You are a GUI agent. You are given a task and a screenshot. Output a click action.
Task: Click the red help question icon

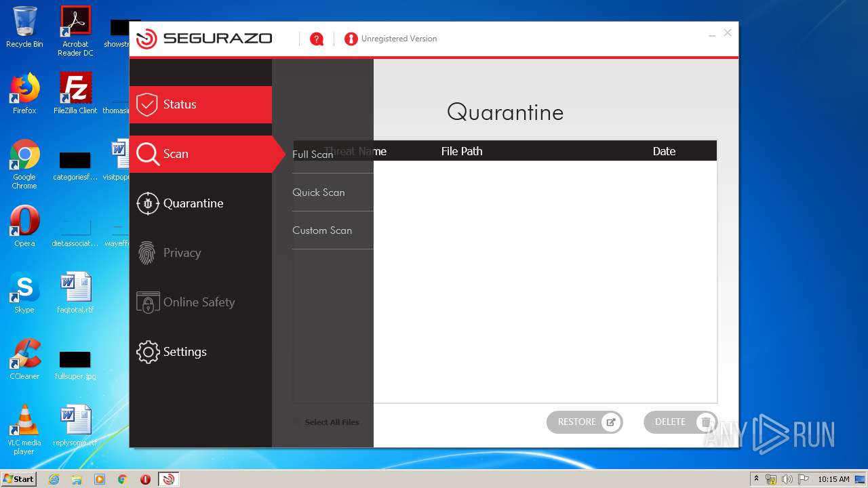click(x=317, y=39)
